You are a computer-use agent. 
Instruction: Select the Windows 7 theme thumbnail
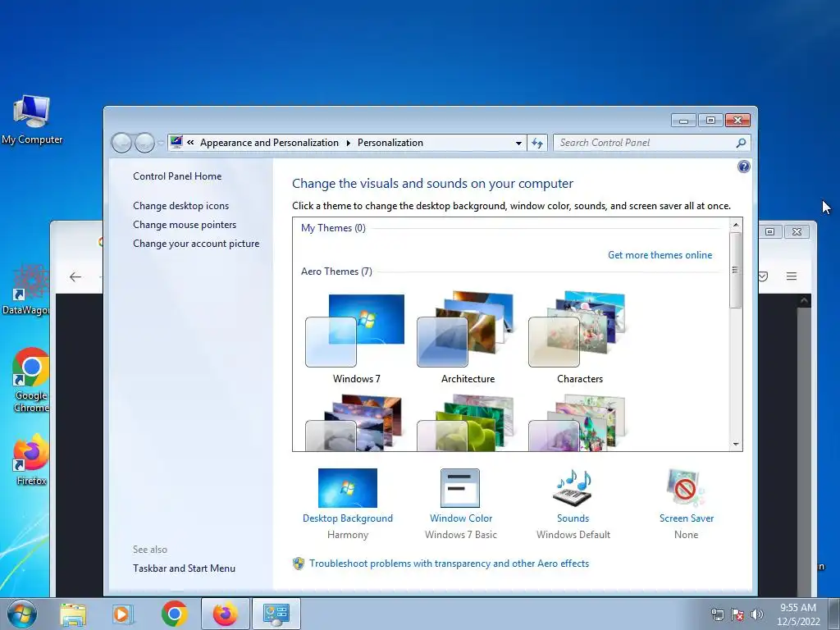pos(354,331)
